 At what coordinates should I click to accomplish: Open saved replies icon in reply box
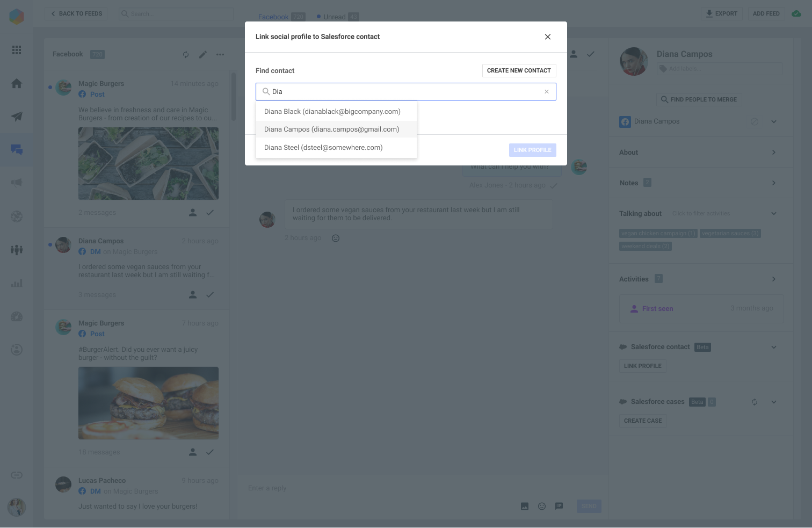click(x=559, y=506)
